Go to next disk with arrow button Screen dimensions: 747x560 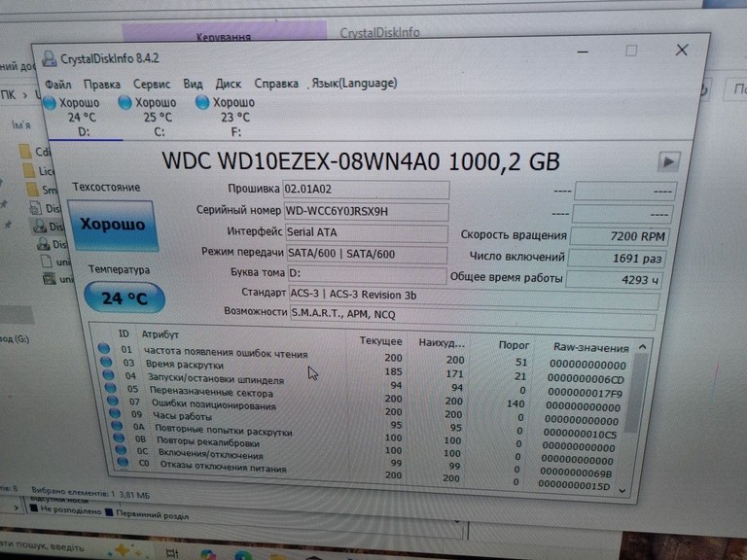pos(669,162)
